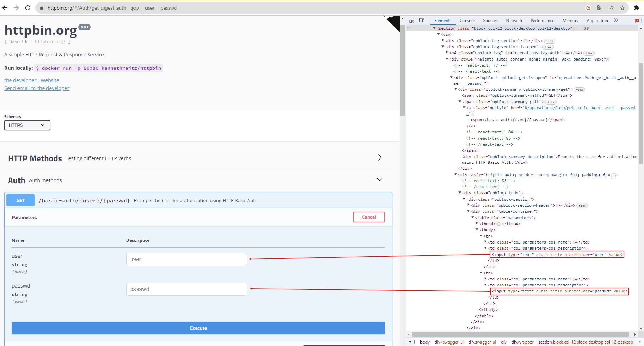Show more DevTools tabs via the chevron
Viewport: 644px width, 346px height.
(x=616, y=21)
